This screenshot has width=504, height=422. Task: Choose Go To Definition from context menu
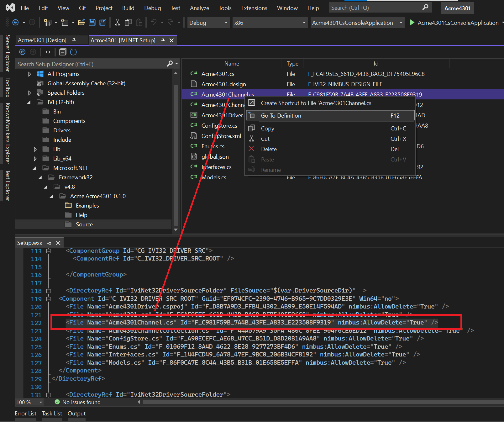[x=281, y=115]
